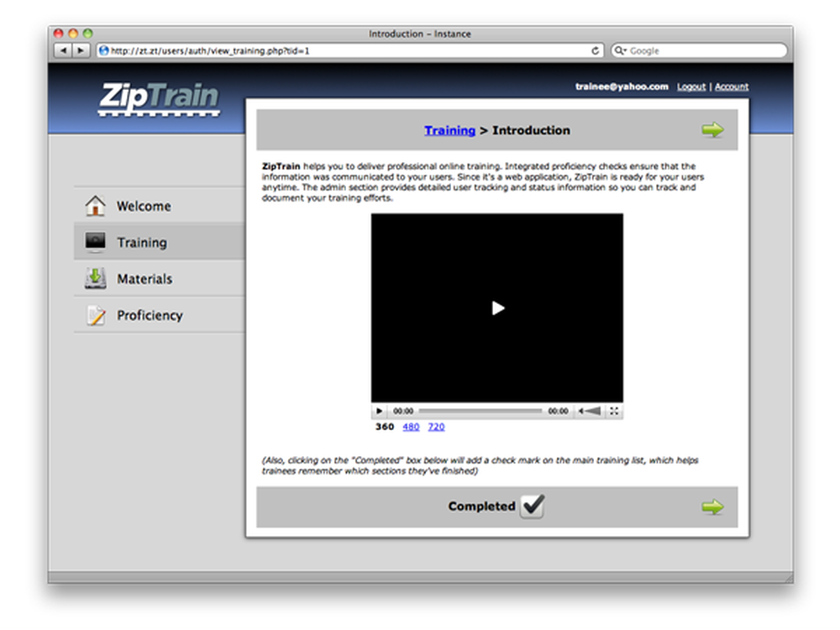Click the browser forward navigation arrow
Screen dimensions: 840x630
(80, 50)
